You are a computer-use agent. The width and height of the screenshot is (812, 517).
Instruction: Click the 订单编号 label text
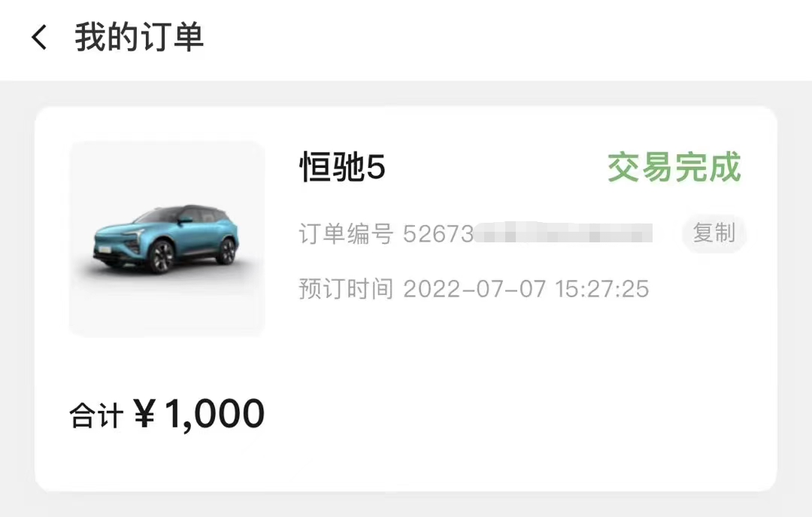pyautogui.click(x=346, y=234)
